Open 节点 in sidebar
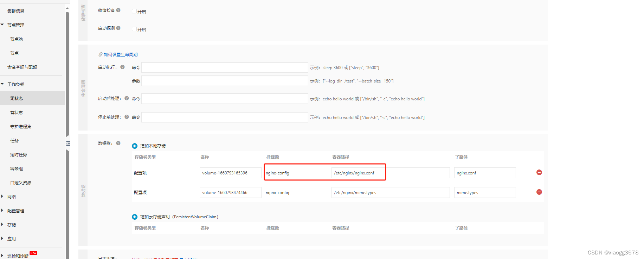Screen dimensions: 644x259 pyautogui.click(x=14, y=53)
